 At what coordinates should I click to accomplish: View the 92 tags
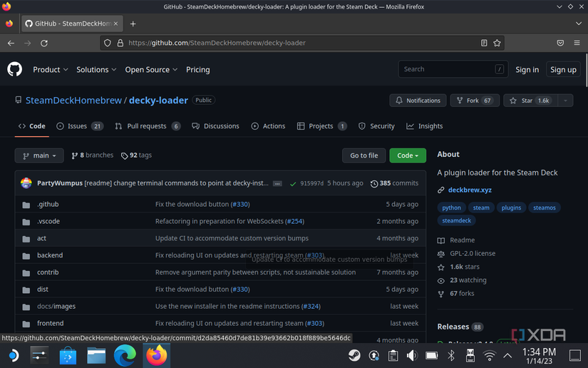(x=137, y=155)
